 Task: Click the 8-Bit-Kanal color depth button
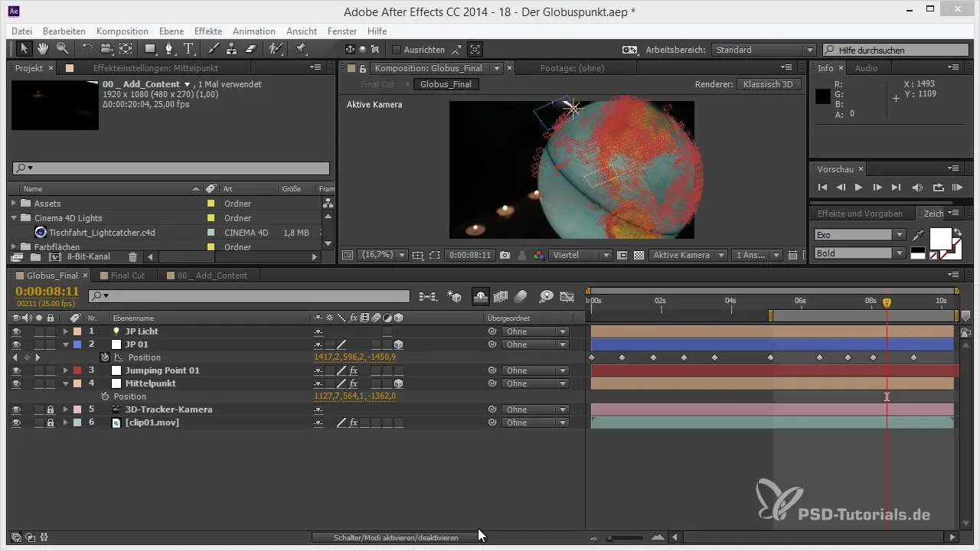pyautogui.click(x=90, y=257)
